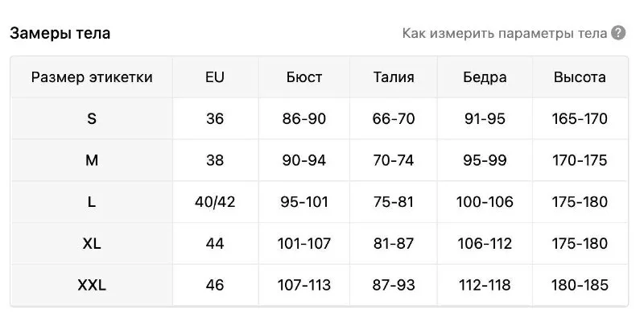Click the 86-90 bust cell
644x318 pixels.
point(304,118)
